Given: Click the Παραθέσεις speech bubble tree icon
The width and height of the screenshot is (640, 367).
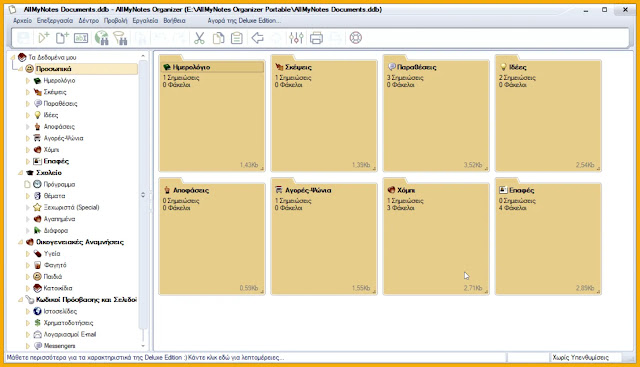Looking at the screenshot, I should pyautogui.click(x=38, y=103).
